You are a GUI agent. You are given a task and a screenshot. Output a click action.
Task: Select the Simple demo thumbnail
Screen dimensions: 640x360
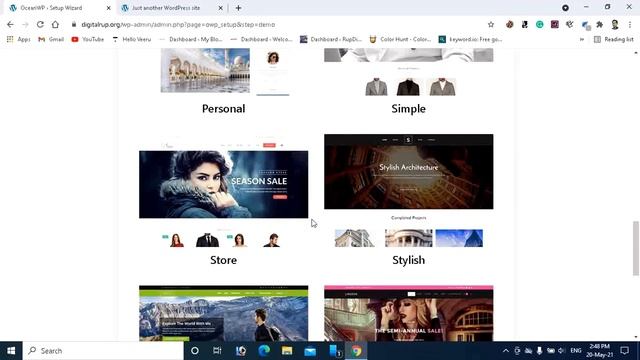409,72
